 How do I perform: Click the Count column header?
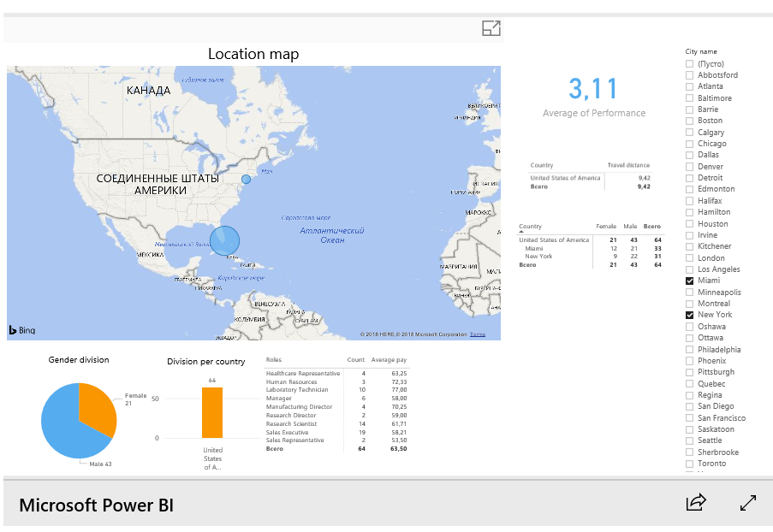[356, 359]
